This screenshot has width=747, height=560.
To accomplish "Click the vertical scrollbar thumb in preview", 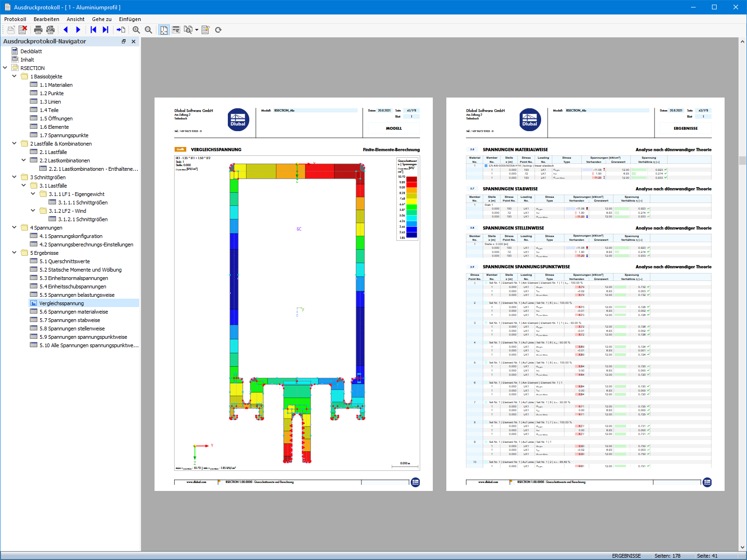I will (742, 161).
